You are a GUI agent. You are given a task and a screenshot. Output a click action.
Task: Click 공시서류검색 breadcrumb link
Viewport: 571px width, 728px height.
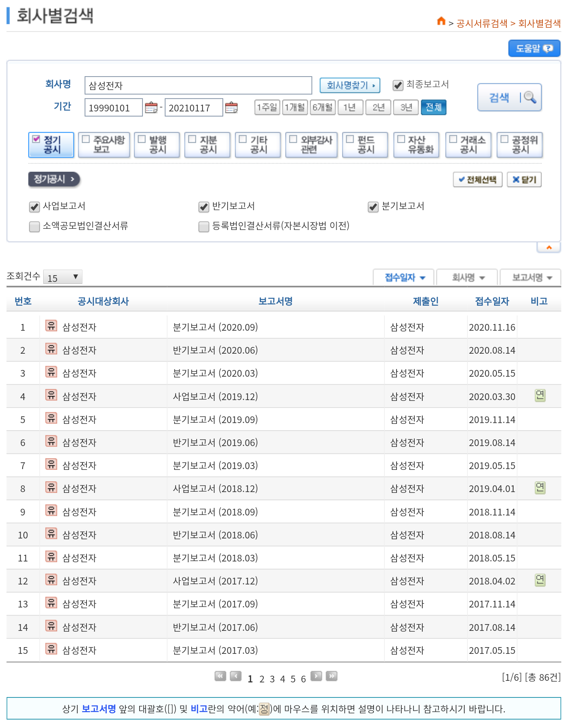tap(482, 23)
